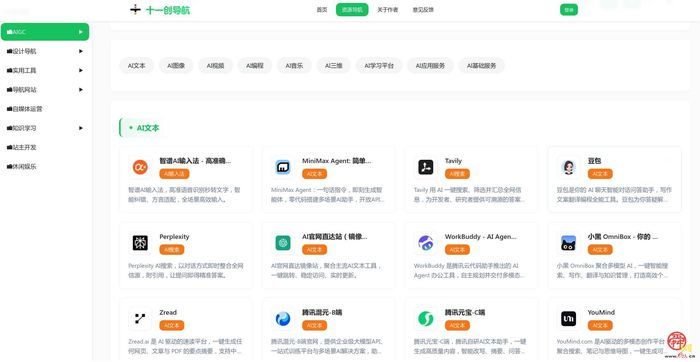Open the 意见反馈 nav item

pos(423,10)
